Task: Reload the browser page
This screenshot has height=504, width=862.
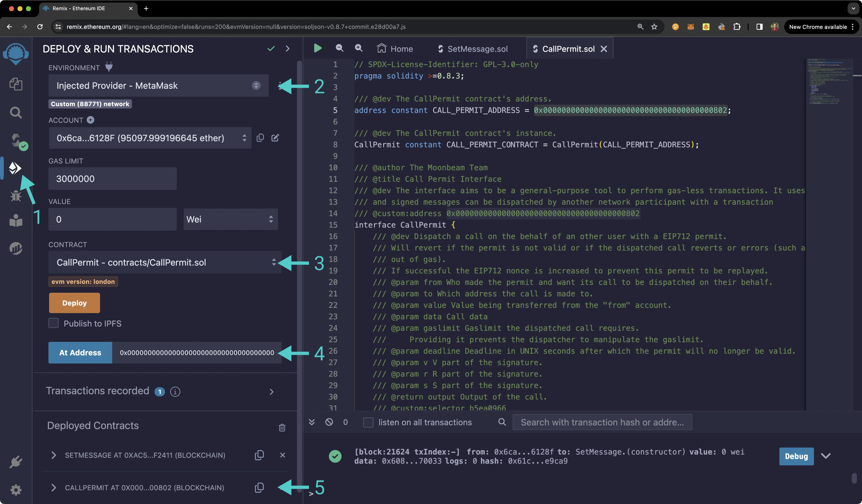Action: click(40, 27)
